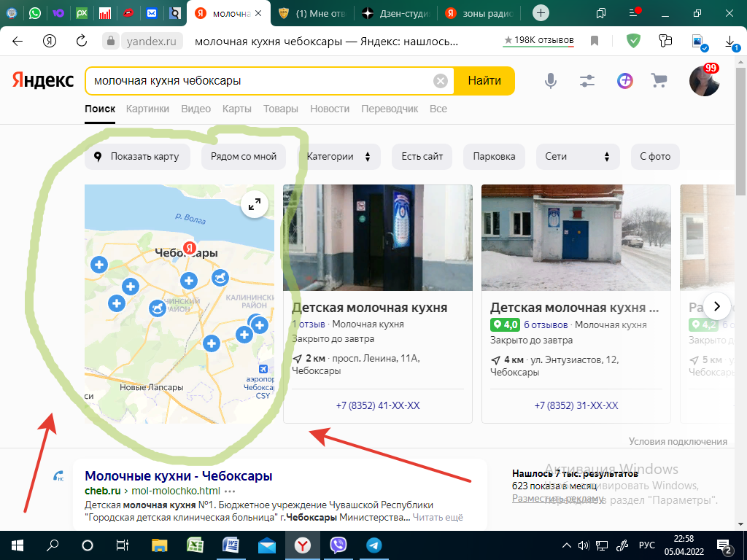747x560 pixels.
Task: Clear search query with the X icon
Action: (440, 81)
